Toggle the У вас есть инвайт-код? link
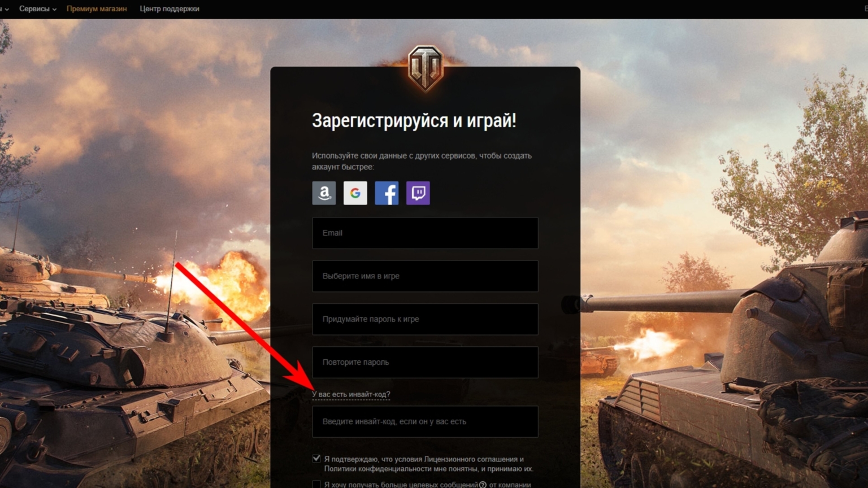The image size is (868, 488). click(x=351, y=394)
